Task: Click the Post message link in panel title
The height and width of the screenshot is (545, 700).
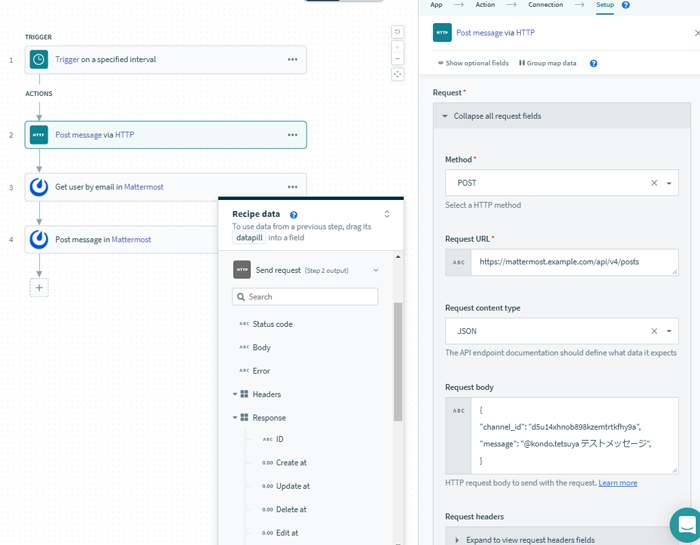Action: coord(479,33)
